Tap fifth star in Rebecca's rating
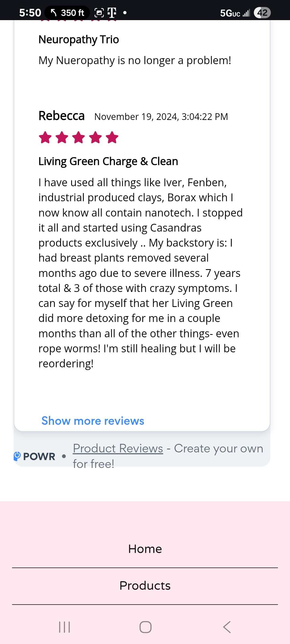The width and height of the screenshot is (290, 644). [112, 137]
